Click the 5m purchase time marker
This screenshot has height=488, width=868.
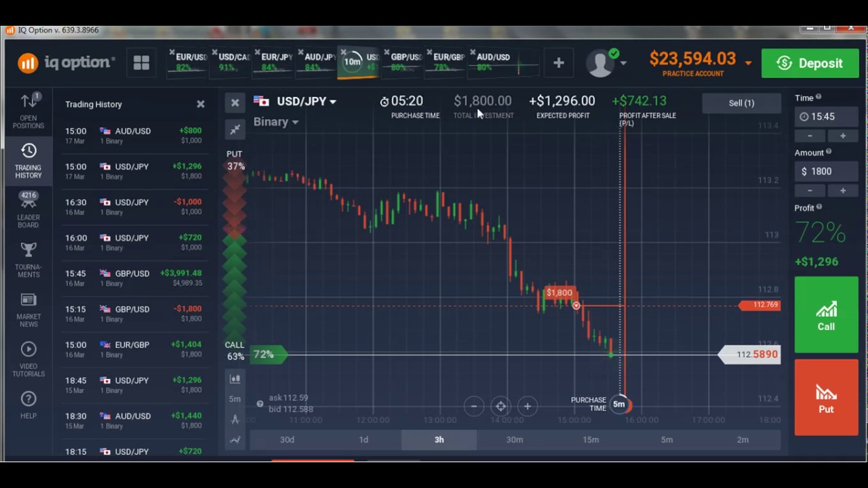point(619,405)
